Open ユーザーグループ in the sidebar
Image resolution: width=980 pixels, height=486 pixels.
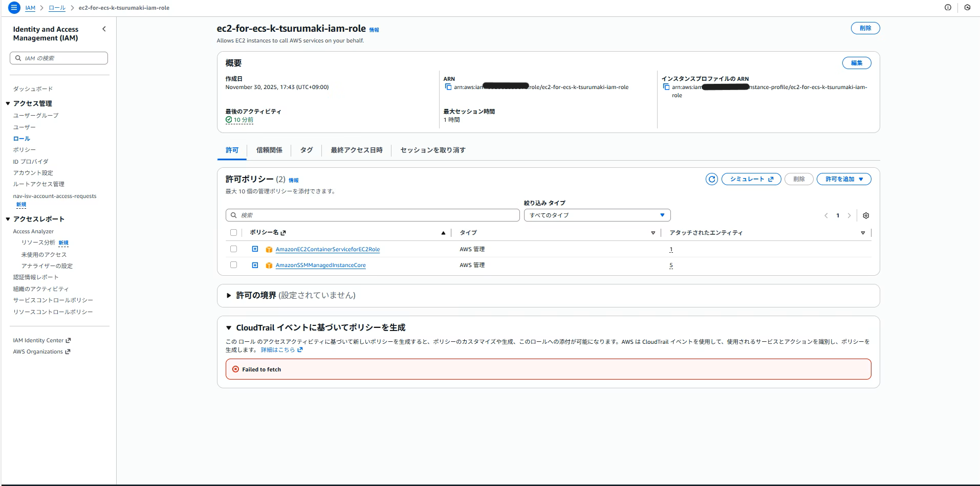click(x=36, y=116)
